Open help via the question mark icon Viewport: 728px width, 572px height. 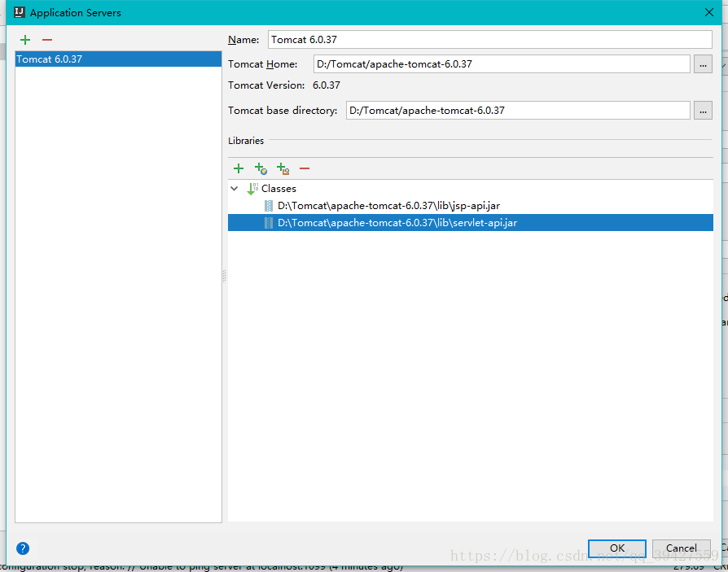pos(23,548)
